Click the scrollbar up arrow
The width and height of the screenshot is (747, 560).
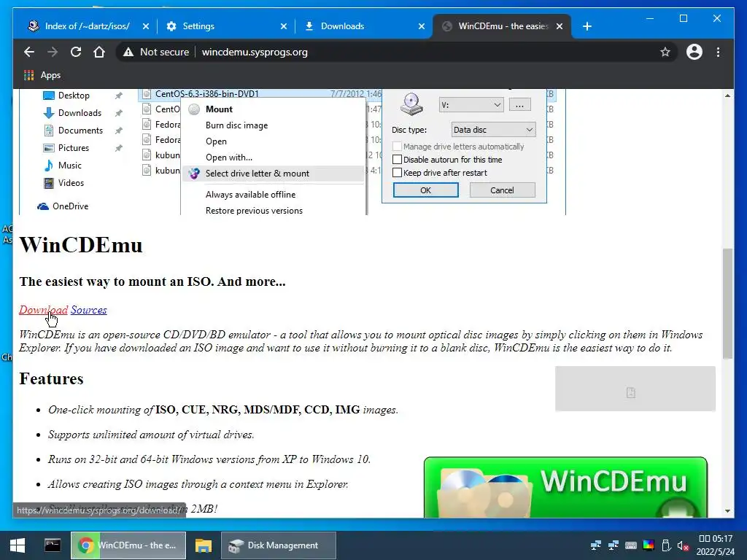pos(727,96)
